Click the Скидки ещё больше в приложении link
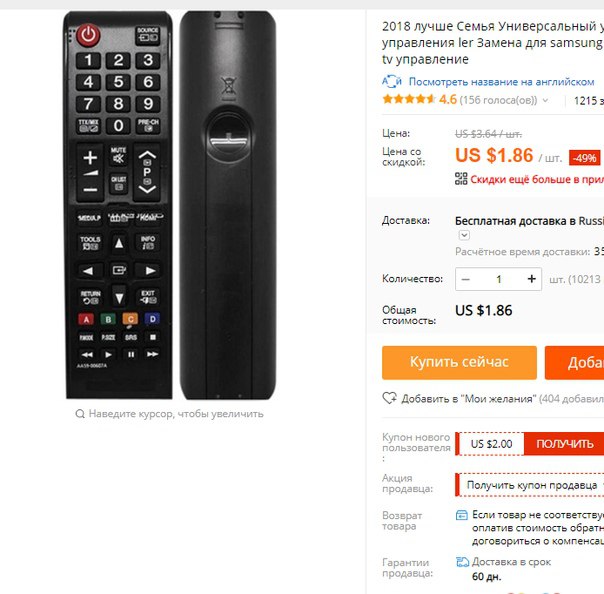Image resolution: width=604 pixels, height=594 pixels. point(537,179)
